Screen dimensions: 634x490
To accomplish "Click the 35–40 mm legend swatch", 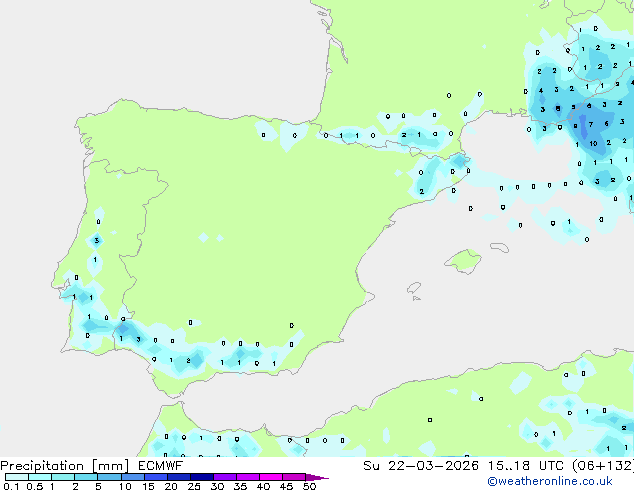I will (x=248, y=477).
